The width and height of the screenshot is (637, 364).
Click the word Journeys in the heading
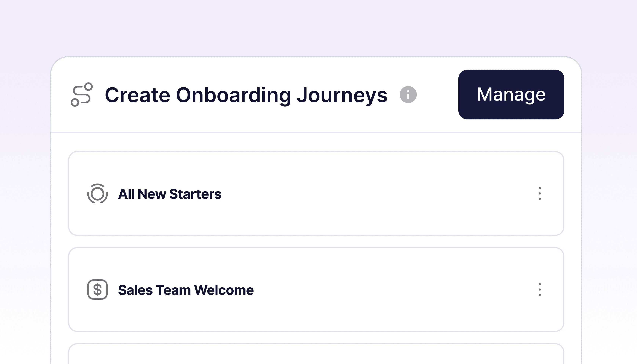342,95
